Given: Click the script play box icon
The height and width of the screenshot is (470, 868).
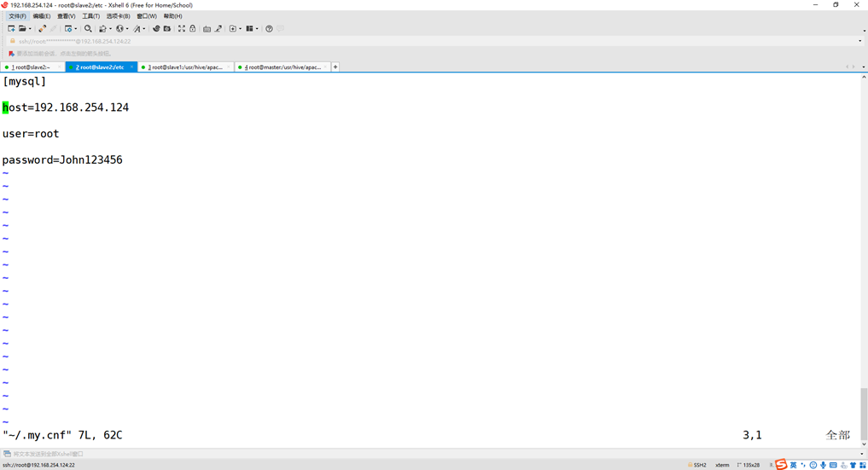Looking at the screenshot, I should pos(233,29).
